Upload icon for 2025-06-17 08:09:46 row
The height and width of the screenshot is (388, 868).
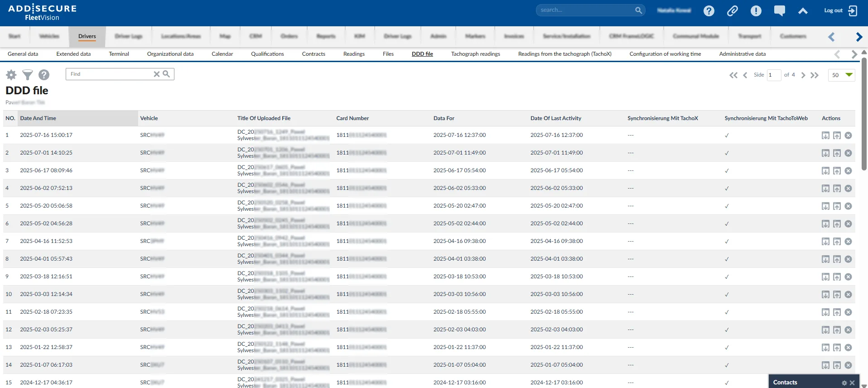click(837, 171)
